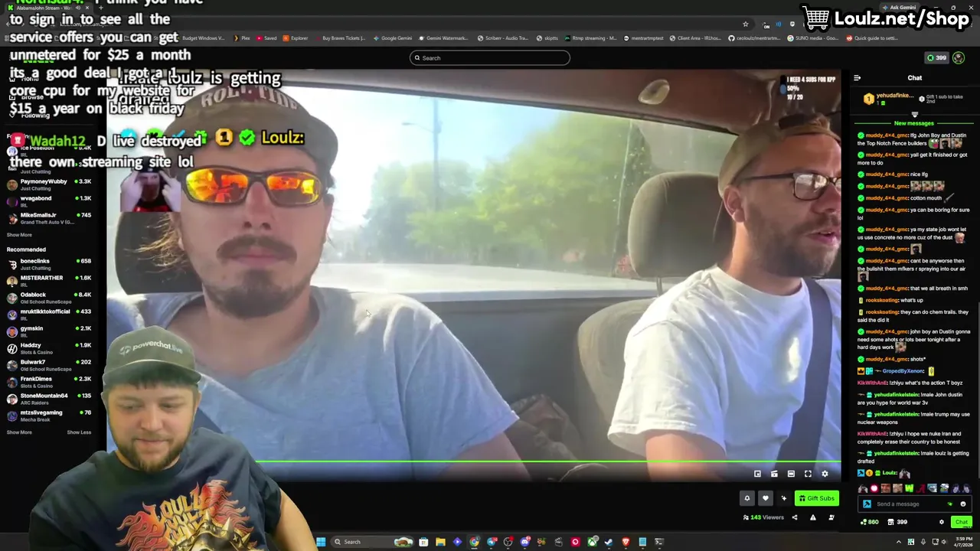Open channel points balance 860

coord(870,522)
